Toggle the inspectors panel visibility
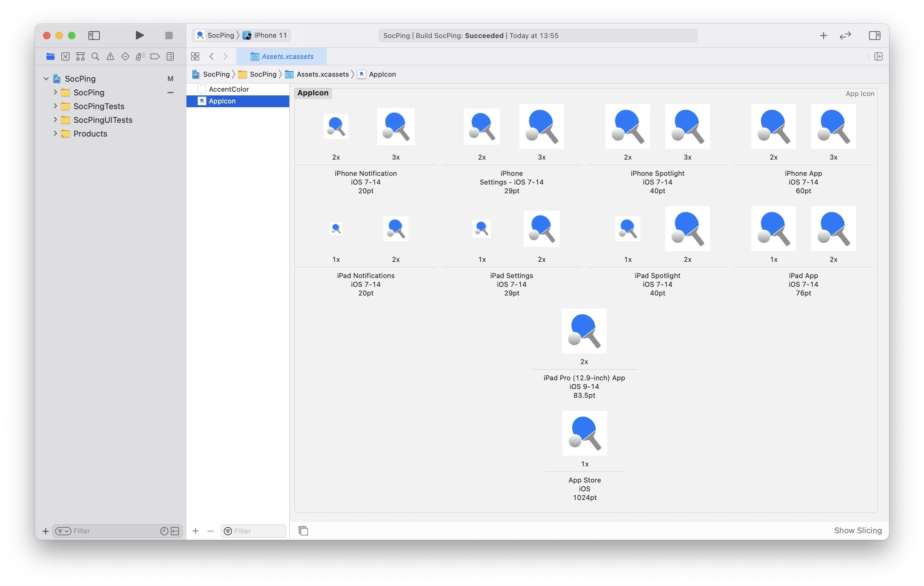Viewport: 924px width, 586px height. 874,36
